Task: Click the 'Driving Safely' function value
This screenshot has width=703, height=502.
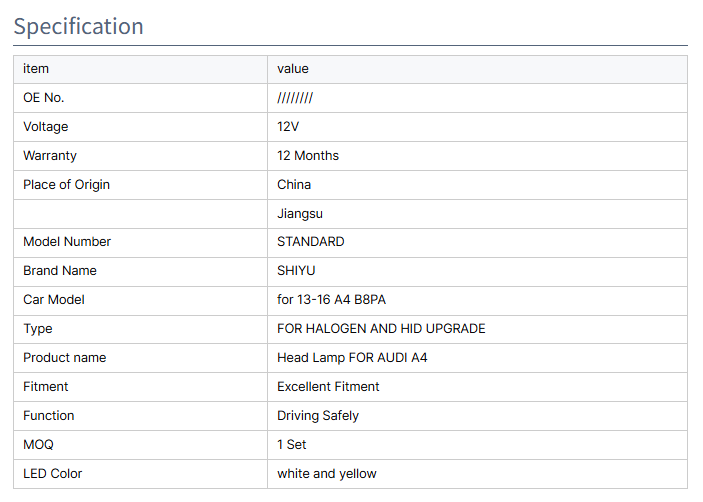Action: pyautogui.click(x=318, y=416)
